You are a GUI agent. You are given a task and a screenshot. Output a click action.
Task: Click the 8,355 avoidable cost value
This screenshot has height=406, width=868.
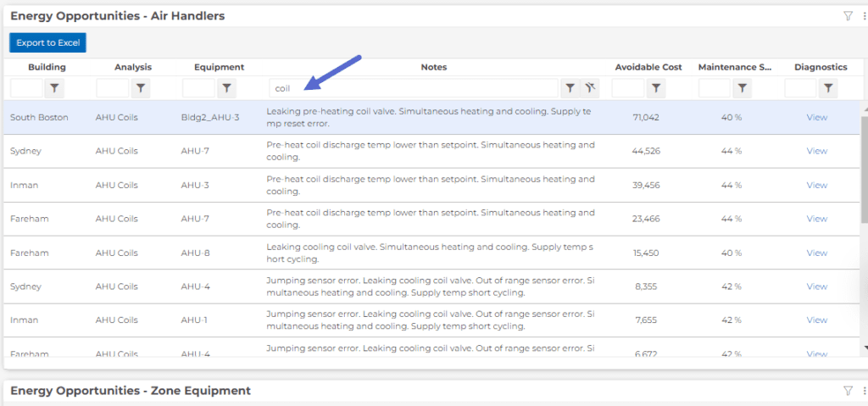[x=646, y=286]
